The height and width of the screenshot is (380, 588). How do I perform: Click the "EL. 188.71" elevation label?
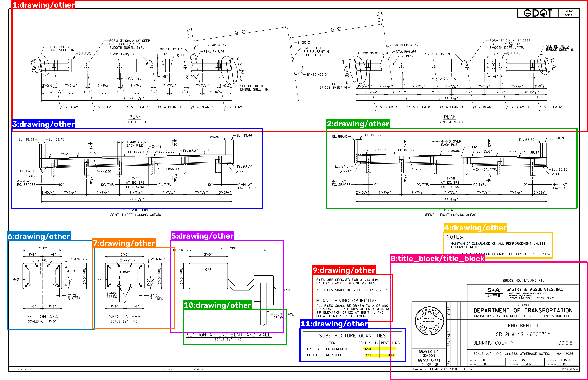(557, 138)
